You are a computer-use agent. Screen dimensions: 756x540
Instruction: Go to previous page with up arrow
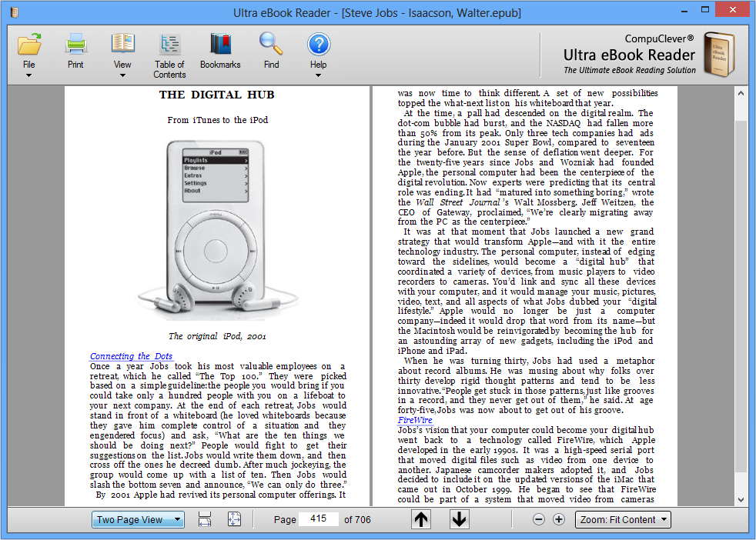(x=421, y=519)
